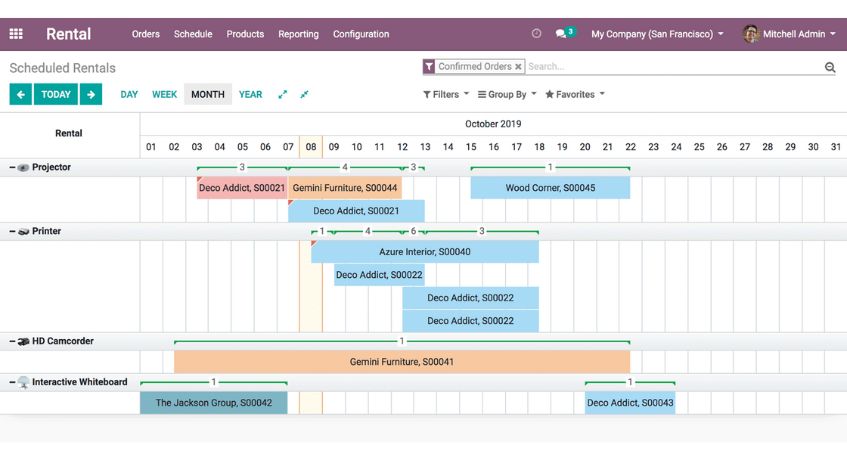
Task: Select the teal Jackson Group S00042 rental bar
Action: (x=213, y=403)
